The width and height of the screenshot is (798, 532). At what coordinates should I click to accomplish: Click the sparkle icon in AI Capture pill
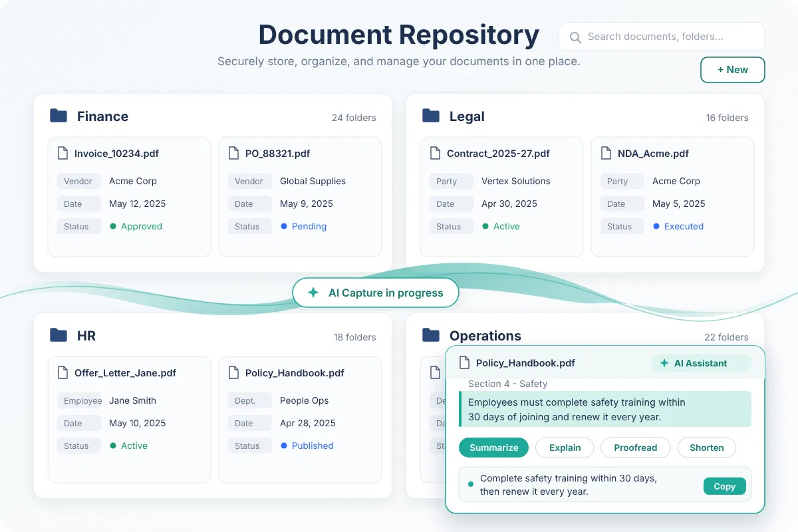(x=313, y=293)
